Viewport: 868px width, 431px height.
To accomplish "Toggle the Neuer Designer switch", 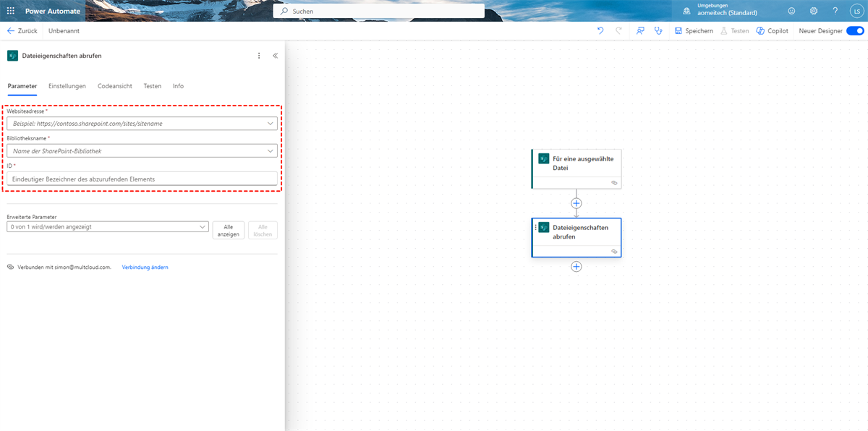I will [855, 31].
